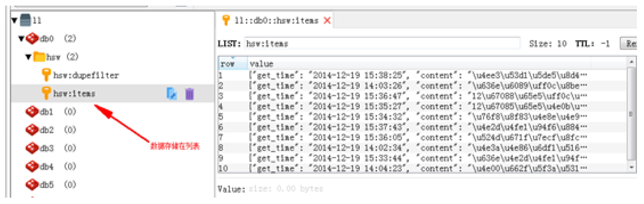Image resolution: width=644 pixels, height=204 pixels.
Task: Select the db2 database entry
Action: pos(47,130)
